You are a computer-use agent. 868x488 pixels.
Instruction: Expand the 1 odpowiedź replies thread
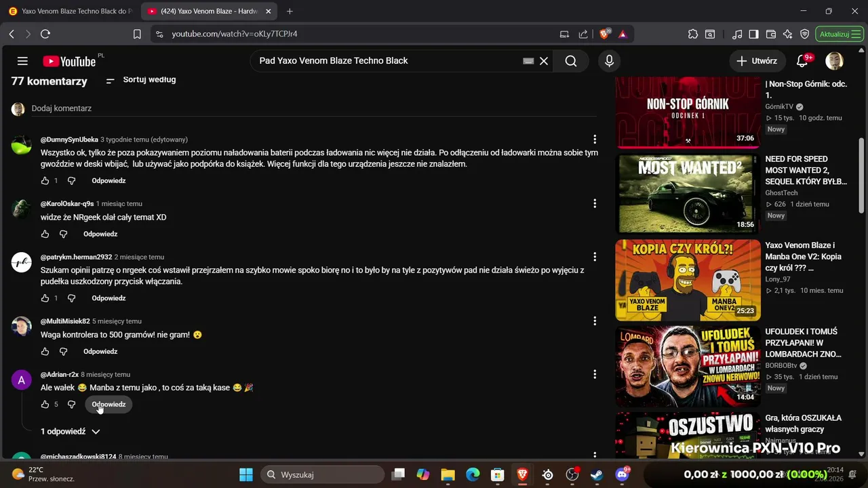click(x=71, y=432)
